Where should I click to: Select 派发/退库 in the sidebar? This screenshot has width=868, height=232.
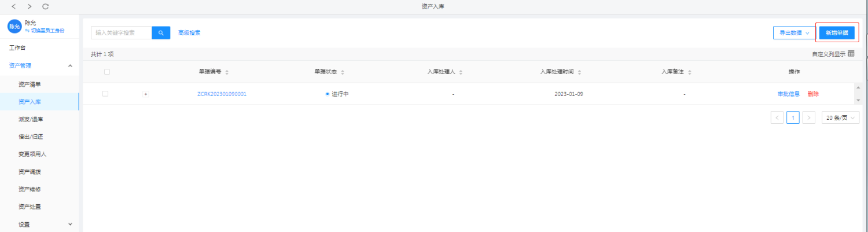pos(31,120)
